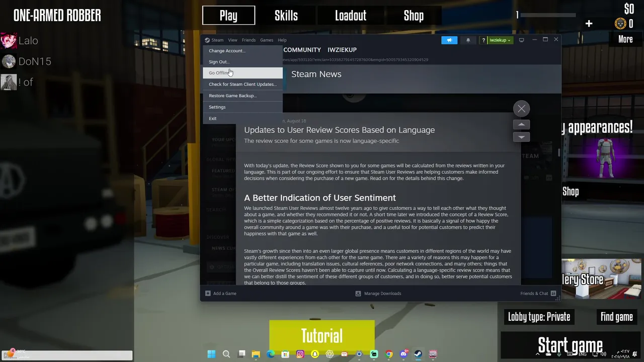Switch Steam to Big Picture mode icon
Viewport: 644px width, 362px height.
point(521,40)
